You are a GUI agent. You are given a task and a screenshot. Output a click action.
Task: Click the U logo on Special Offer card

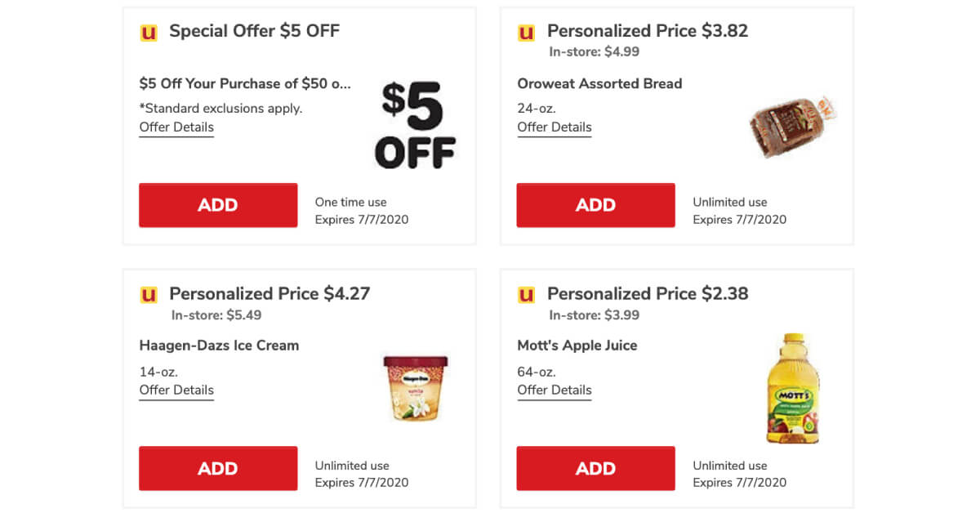pyautogui.click(x=148, y=33)
